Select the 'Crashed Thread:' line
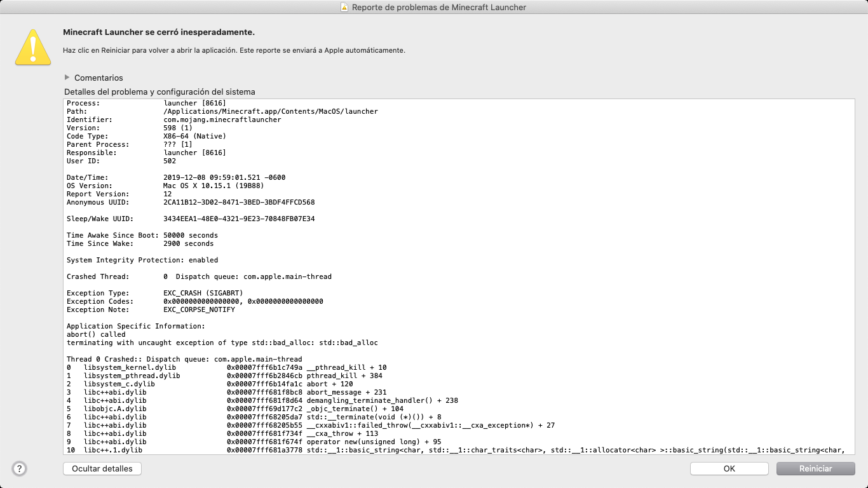Image resolution: width=868 pixels, height=488 pixels. click(199, 276)
